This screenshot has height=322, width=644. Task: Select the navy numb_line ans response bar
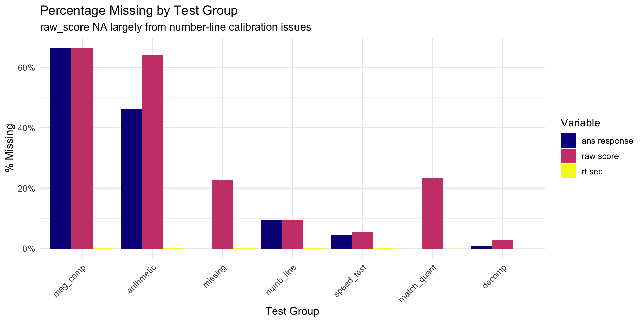point(271,234)
